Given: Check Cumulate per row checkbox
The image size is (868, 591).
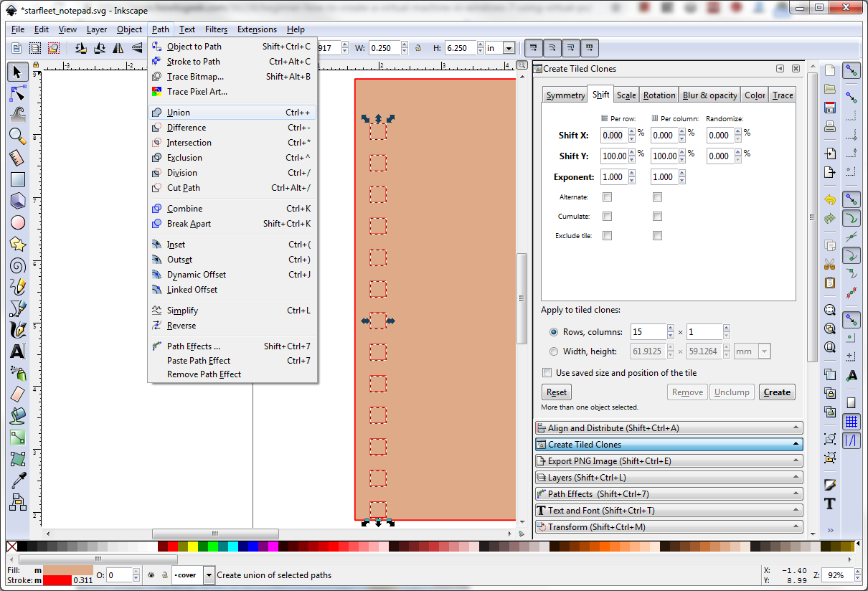Looking at the screenshot, I should click(607, 216).
